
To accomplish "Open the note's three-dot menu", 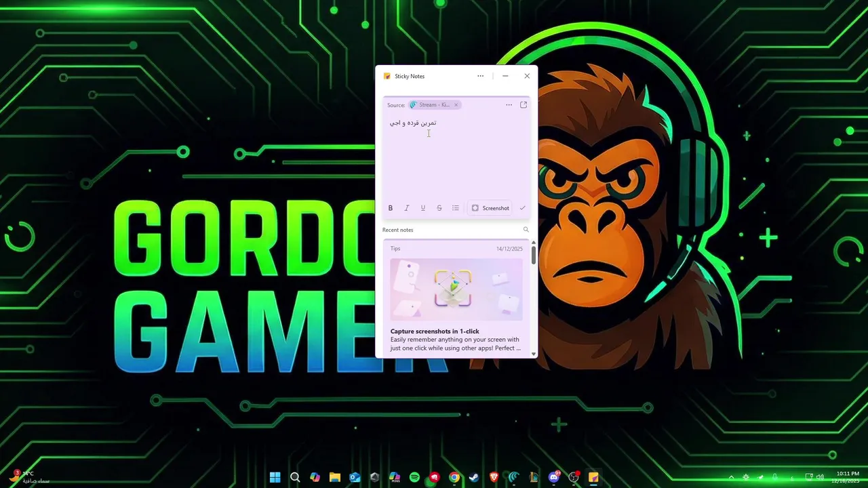I will [509, 105].
